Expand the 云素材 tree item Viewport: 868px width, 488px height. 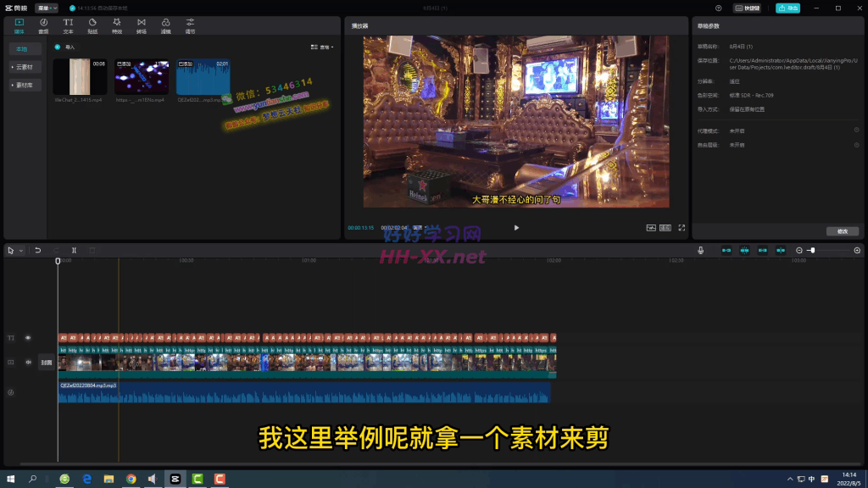(x=25, y=67)
